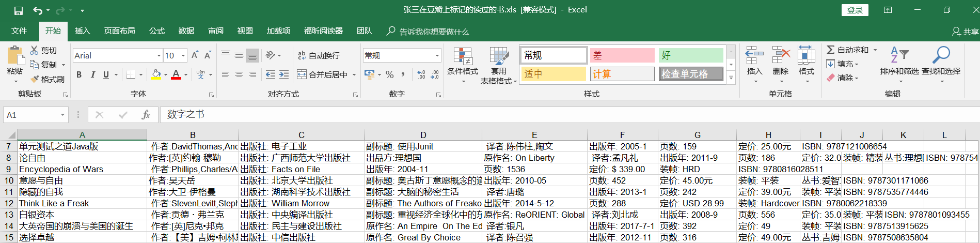Click the 填充 Fill button
The image size is (980, 243).
click(x=842, y=64)
